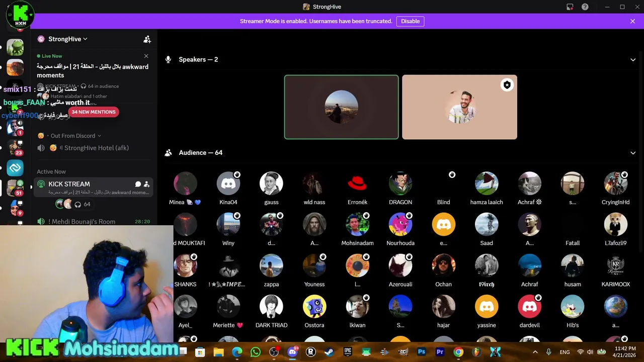Open Nourhouda audience avatar
This screenshot has width=644, height=362.
tap(400, 224)
